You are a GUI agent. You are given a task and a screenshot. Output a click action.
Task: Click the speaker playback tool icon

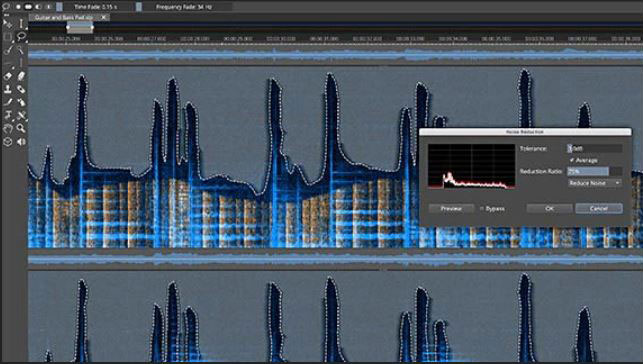pyautogui.click(x=21, y=141)
